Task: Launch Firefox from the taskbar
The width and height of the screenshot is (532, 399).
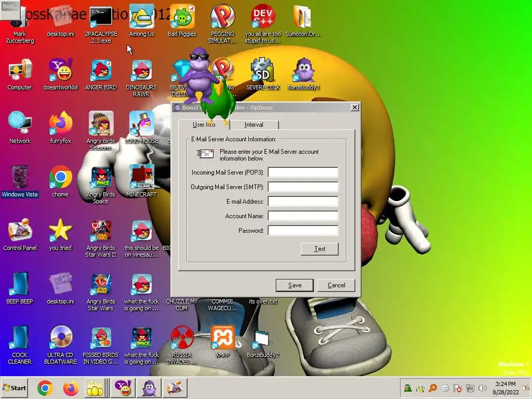Action: tap(71, 388)
